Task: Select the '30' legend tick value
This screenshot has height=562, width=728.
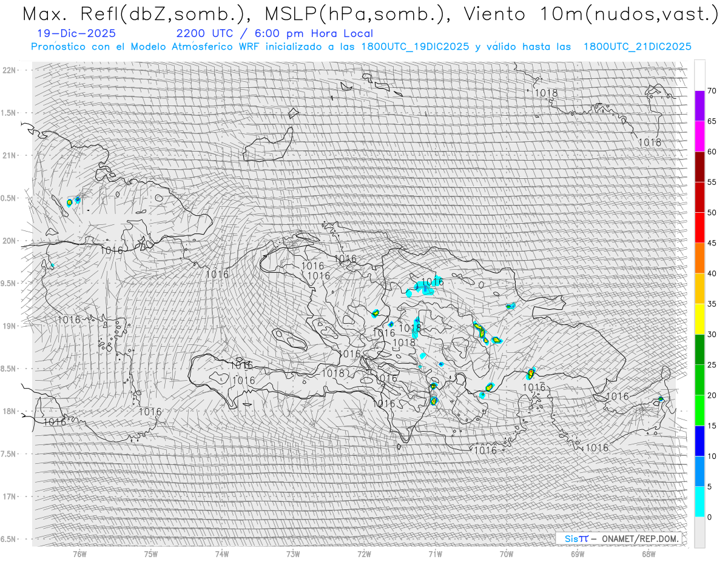Action: pyautogui.click(x=712, y=334)
